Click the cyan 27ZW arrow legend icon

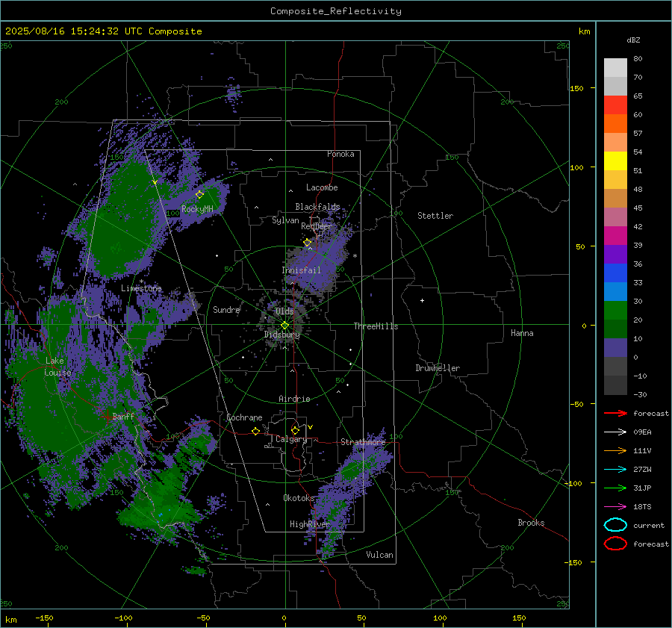tap(615, 470)
